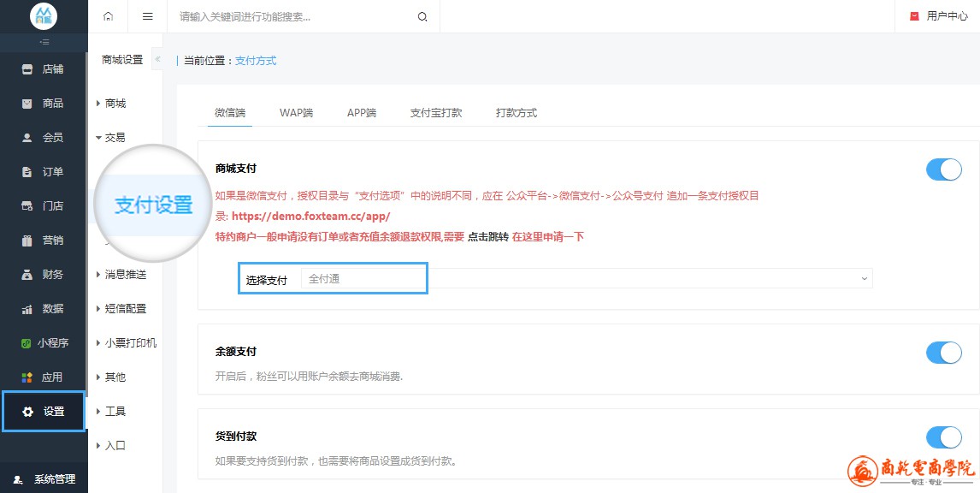The width and height of the screenshot is (980, 493).
Task: Disable 货到付款 switch
Action: pos(943,437)
